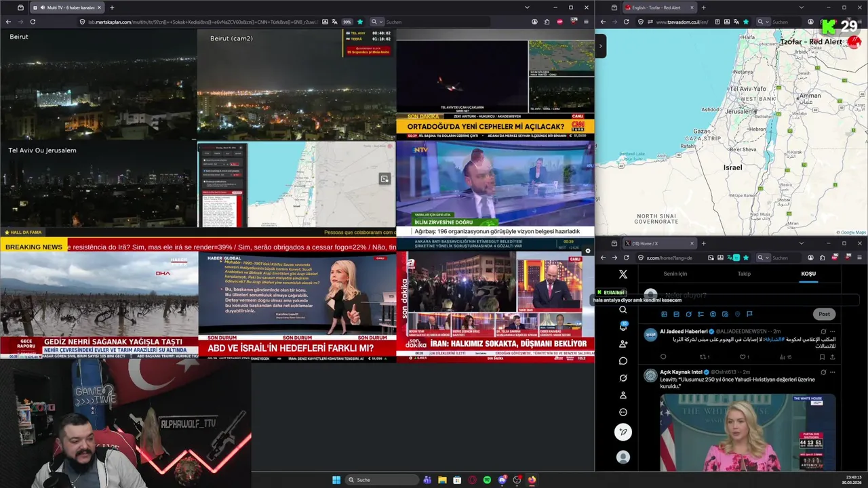This screenshot has height=488, width=868.
Task: Open Spotify from the taskbar
Action: click(x=487, y=480)
